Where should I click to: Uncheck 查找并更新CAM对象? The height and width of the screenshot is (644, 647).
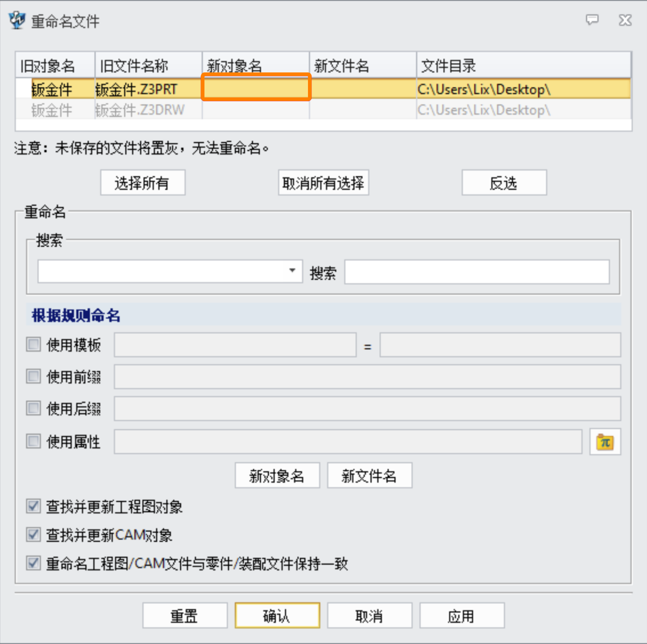coord(33,535)
